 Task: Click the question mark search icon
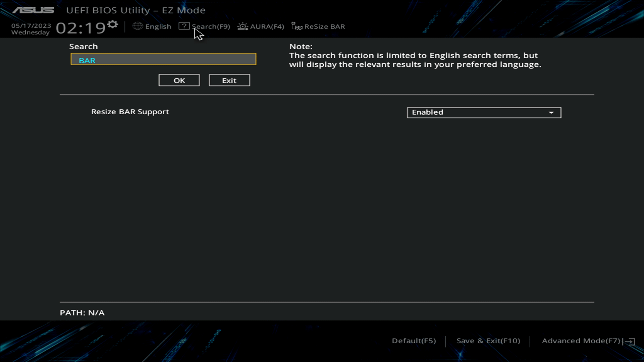[x=184, y=26]
